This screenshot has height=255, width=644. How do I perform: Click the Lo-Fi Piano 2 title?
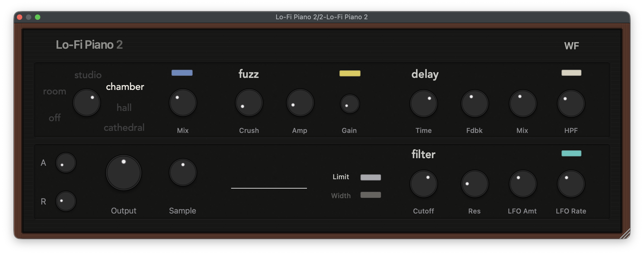point(89,45)
